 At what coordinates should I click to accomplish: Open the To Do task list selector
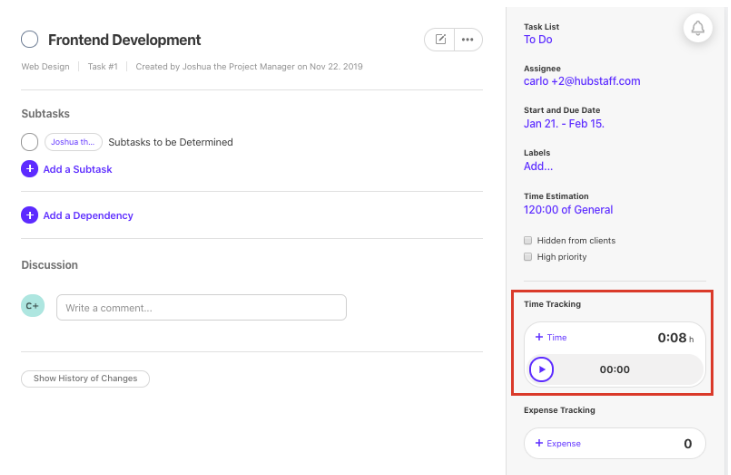538,40
